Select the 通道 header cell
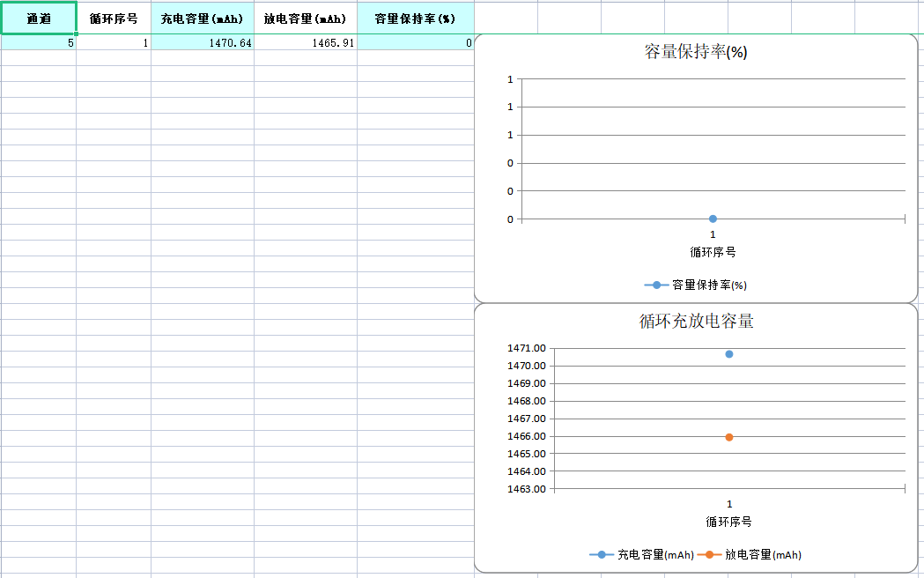Image resolution: width=924 pixels, height=578 pixels. coord(38,19)
